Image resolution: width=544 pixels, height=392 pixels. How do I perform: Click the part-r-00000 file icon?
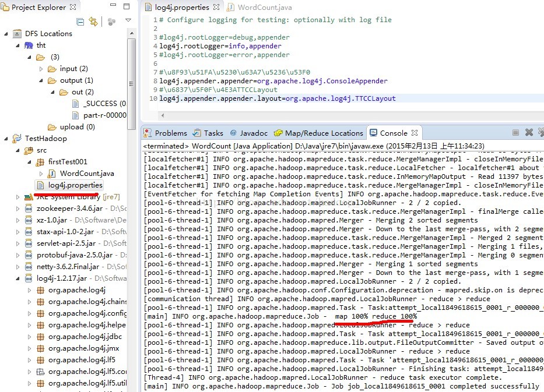(x=75, y=115)
